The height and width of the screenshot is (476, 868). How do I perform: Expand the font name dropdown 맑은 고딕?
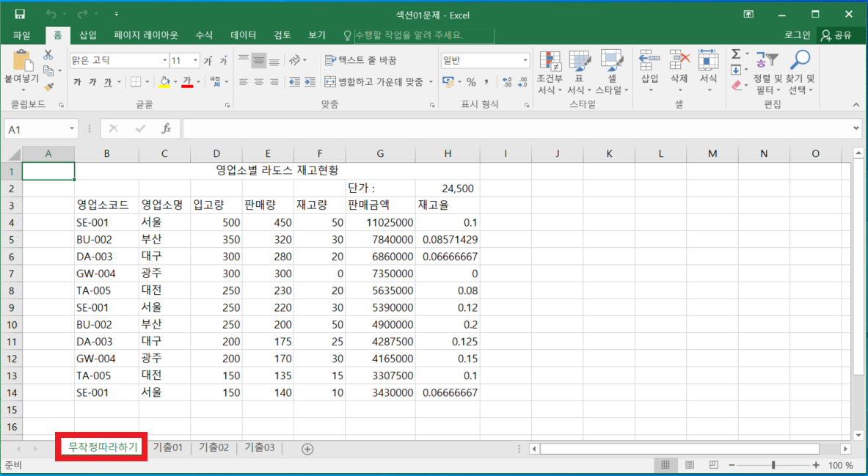[x=164, y=60]
